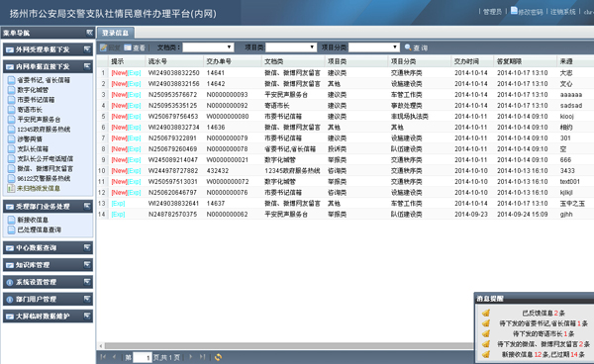Click the 修改密码 document icon in header
The height and width of the screenshot is (364, 594).
[514, 11]
